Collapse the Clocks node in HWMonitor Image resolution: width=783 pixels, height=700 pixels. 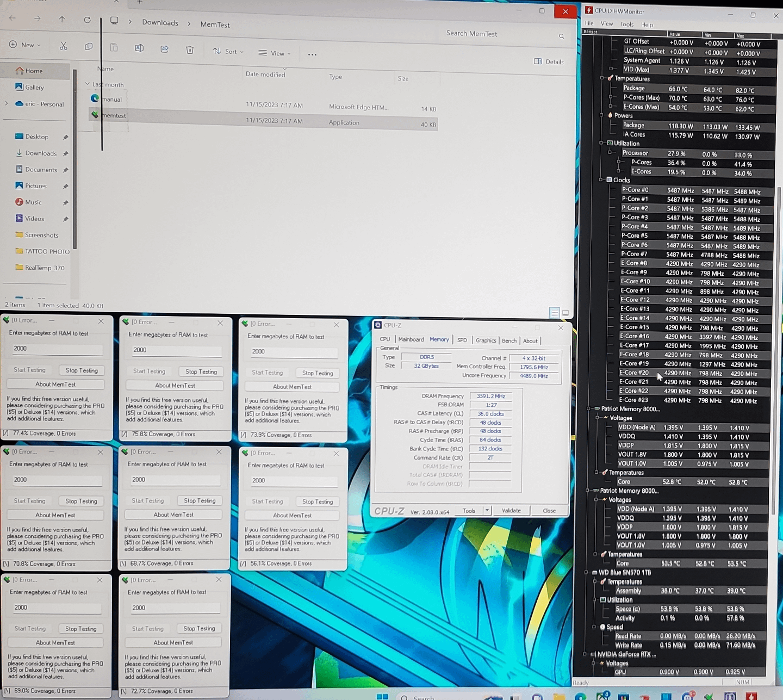point(601,179)
